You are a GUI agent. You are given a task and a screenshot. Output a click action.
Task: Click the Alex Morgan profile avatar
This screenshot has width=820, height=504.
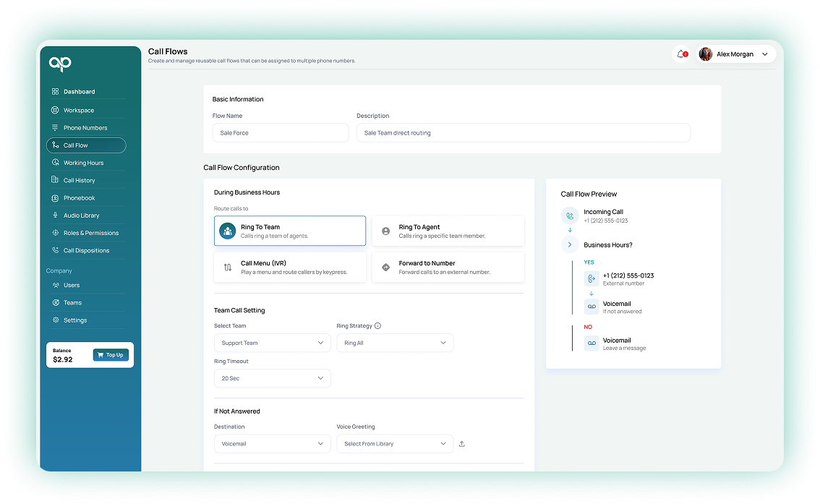[706, 54]
